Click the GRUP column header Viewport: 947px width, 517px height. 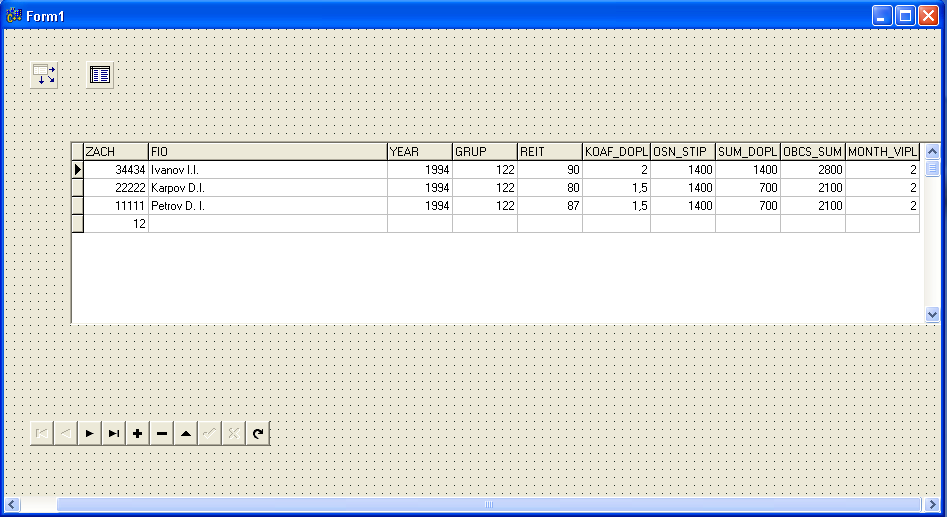[485, 152]
